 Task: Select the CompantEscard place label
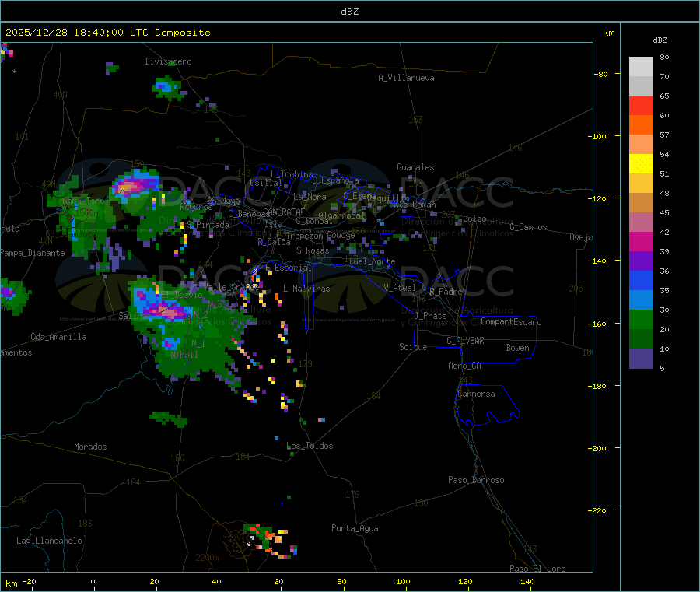(x=511, y=321)
